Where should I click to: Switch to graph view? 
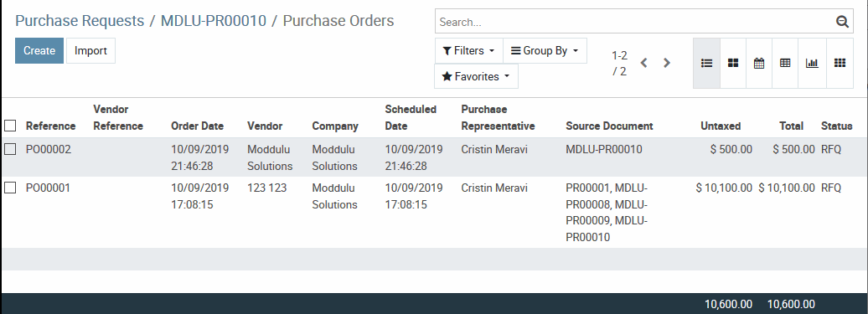(812, 63)
